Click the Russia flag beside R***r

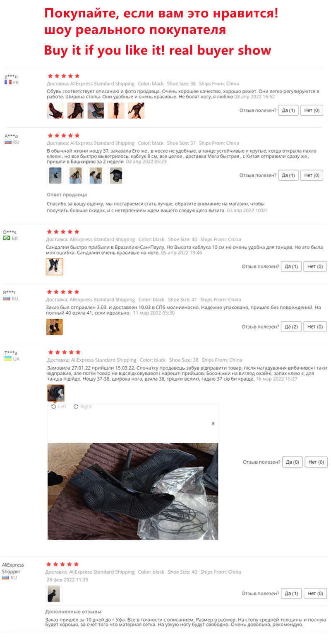7,298
